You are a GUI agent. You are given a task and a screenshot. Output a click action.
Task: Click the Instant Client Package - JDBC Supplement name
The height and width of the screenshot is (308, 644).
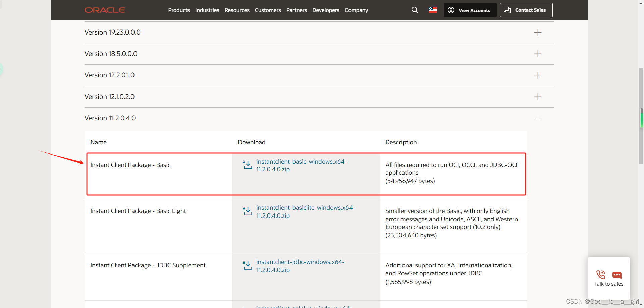pyautogui.click(x=148, y=265)
